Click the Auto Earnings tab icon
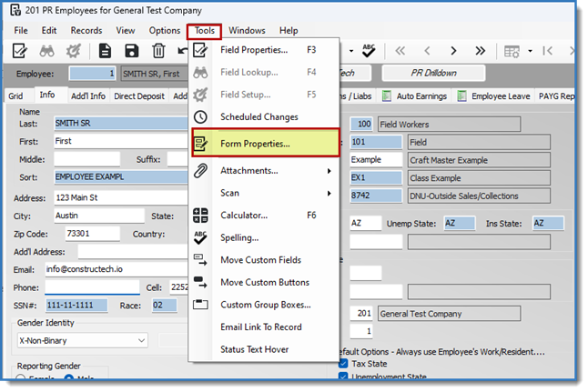The width and height of the screenshot is (588, 392). tap(387, 95)
